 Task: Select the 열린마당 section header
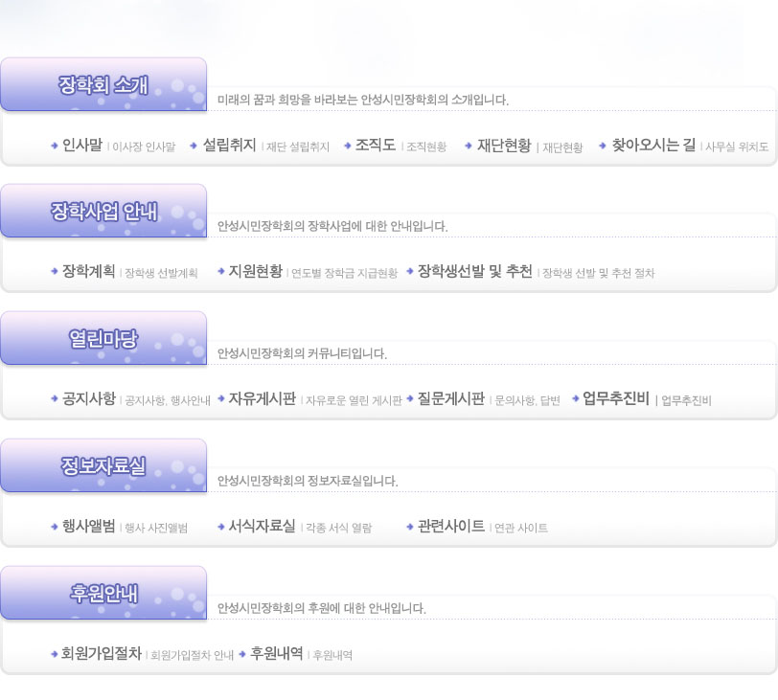click(103, 339)
